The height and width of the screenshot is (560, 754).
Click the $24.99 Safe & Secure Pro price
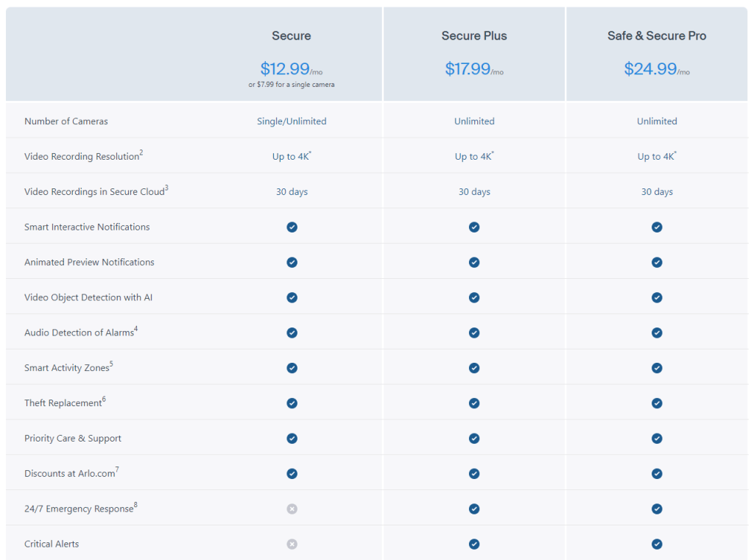point(649,69)
